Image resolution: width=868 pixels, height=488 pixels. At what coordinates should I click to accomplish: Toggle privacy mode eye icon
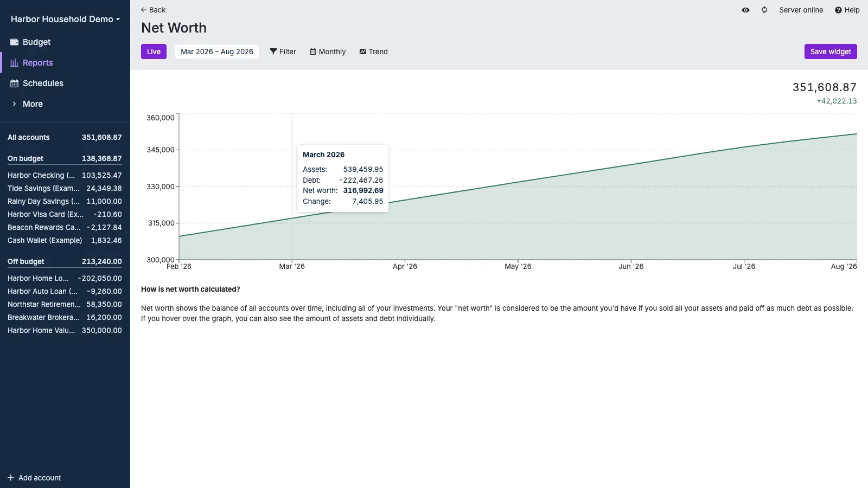coord(745,10)
